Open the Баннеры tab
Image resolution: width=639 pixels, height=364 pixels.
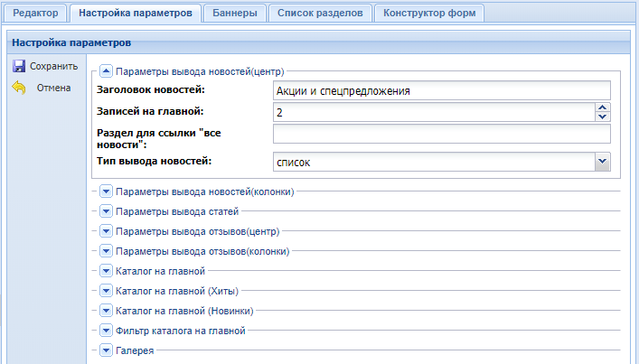[x=235, y=13]
